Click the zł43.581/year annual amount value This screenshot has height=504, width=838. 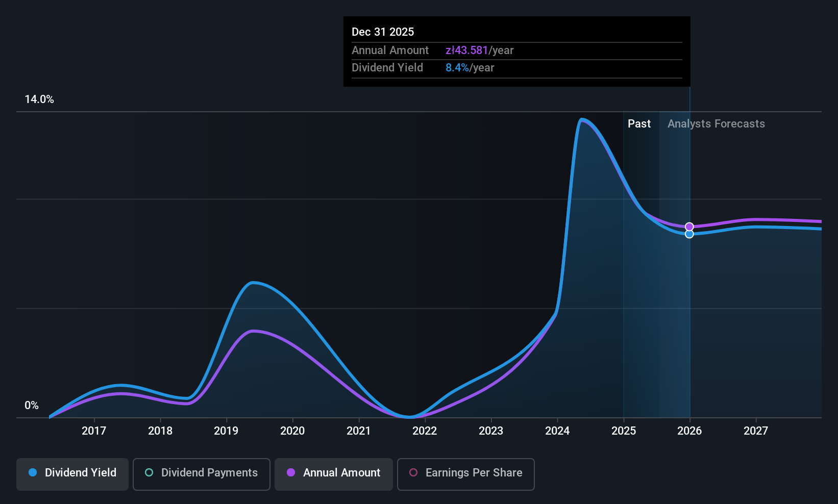pos(479,51)
